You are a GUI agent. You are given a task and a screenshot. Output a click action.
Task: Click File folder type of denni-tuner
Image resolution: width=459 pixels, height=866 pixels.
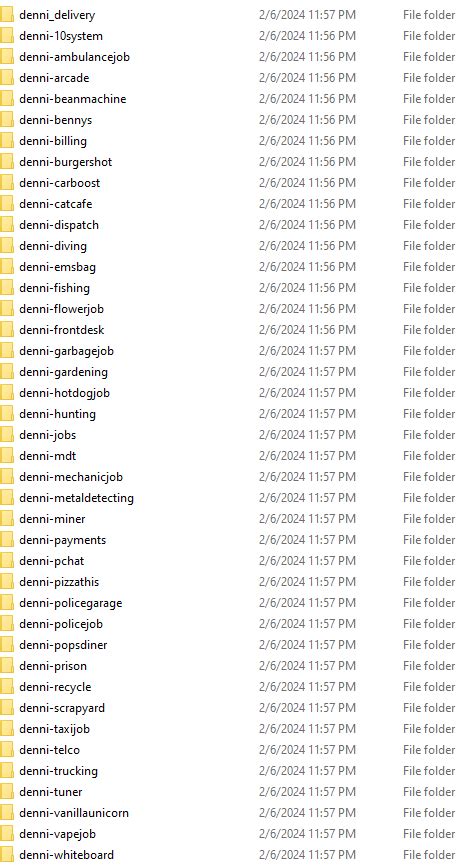point(429,791)
